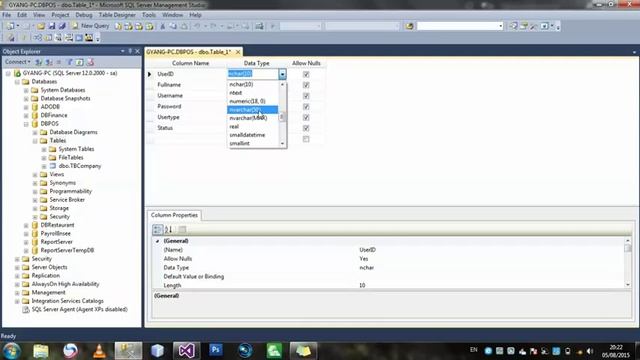Open Windows Explorer from taskbar
The image size is (640, 360).
coord(41,351)
